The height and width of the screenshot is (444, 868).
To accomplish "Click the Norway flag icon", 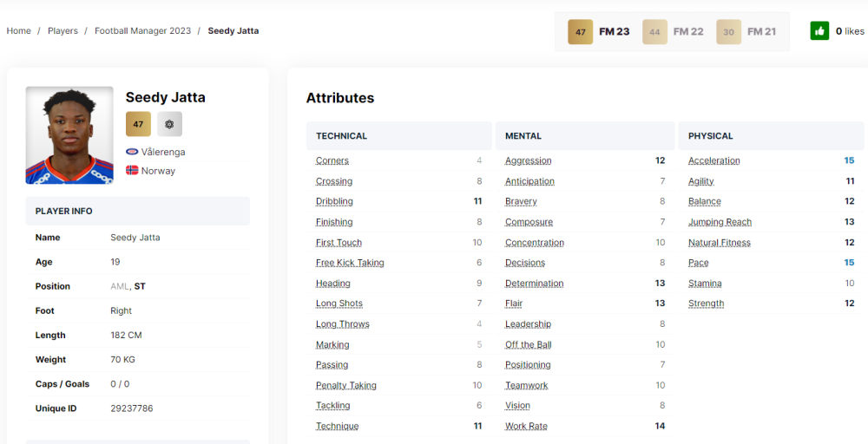I will tap(132, 171).
